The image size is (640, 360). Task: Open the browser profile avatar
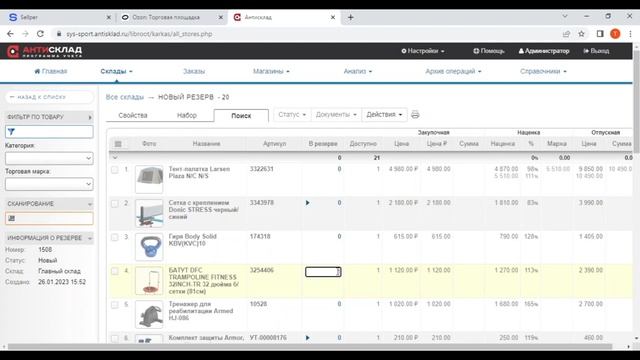(615, 34)
